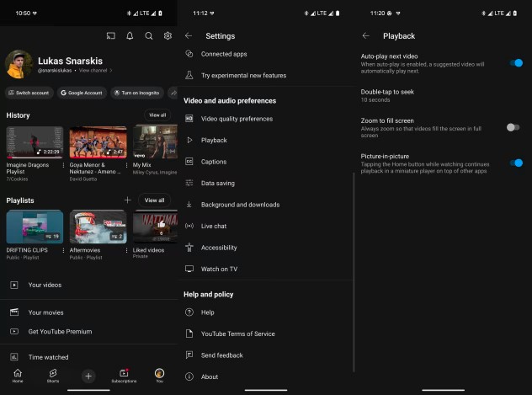Screen dimensions: 532x395
Task: Open View channel chevron link
Action: 96,70
